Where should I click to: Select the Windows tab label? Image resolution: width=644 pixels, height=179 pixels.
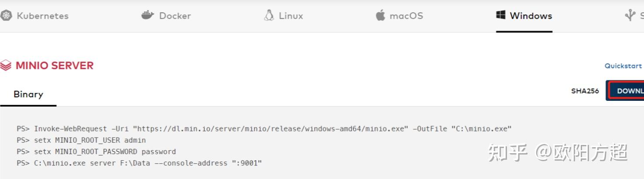(531, 16)
